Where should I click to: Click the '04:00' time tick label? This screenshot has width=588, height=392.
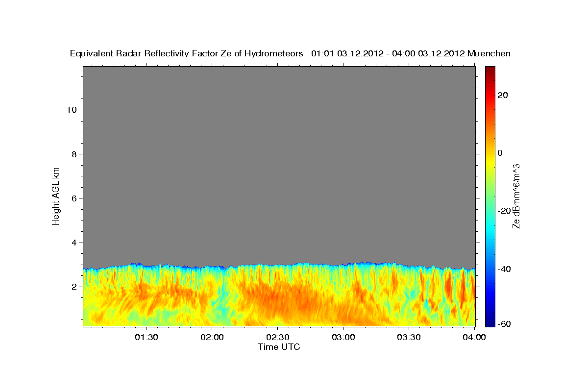tap(474, 338)
